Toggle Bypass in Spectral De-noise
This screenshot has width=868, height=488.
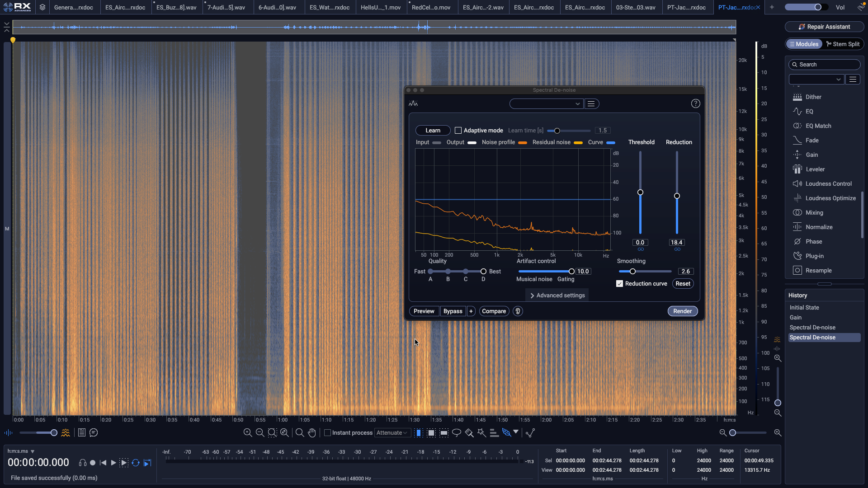pos(453,311)
